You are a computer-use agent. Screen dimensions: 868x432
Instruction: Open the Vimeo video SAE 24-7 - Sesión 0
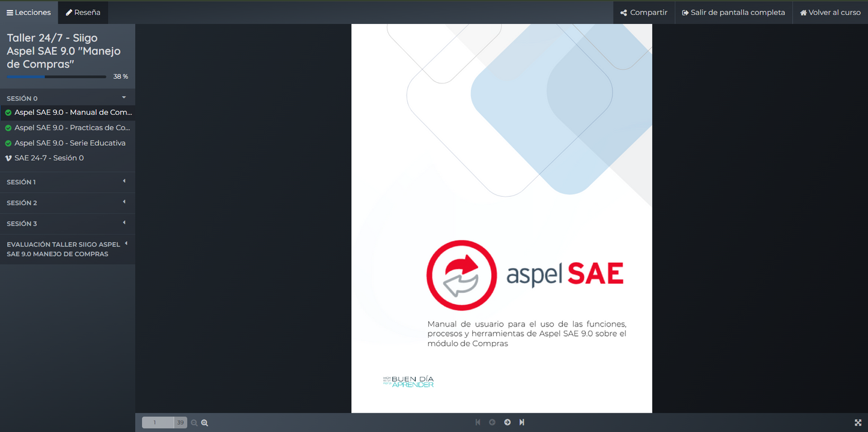49,158
